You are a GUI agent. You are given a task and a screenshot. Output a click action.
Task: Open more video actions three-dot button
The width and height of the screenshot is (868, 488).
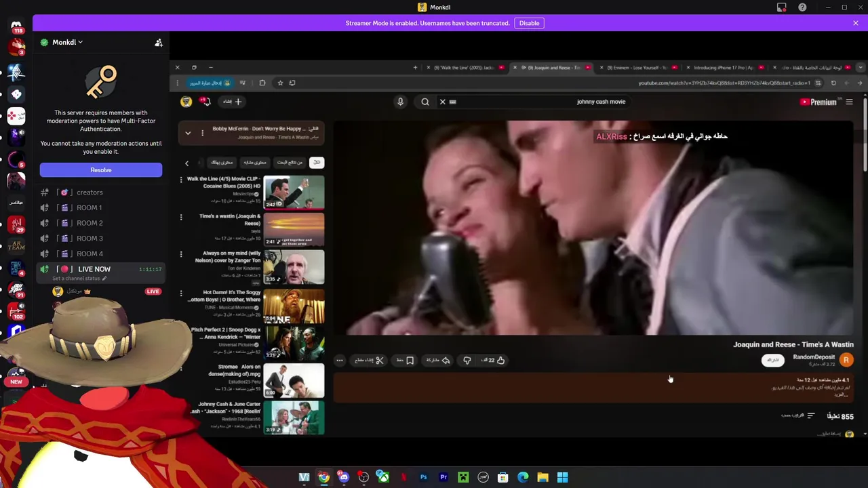[x=340, y=361]
